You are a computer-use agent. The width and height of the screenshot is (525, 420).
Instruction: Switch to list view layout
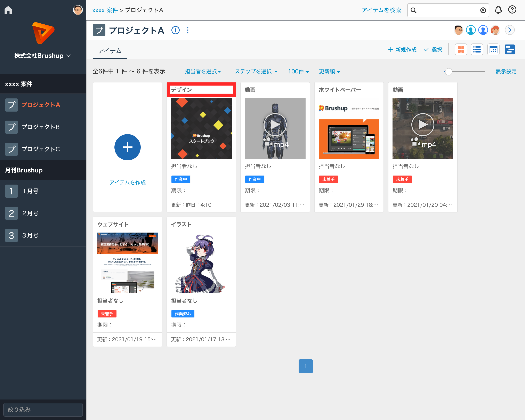click(x=477, y=50)
